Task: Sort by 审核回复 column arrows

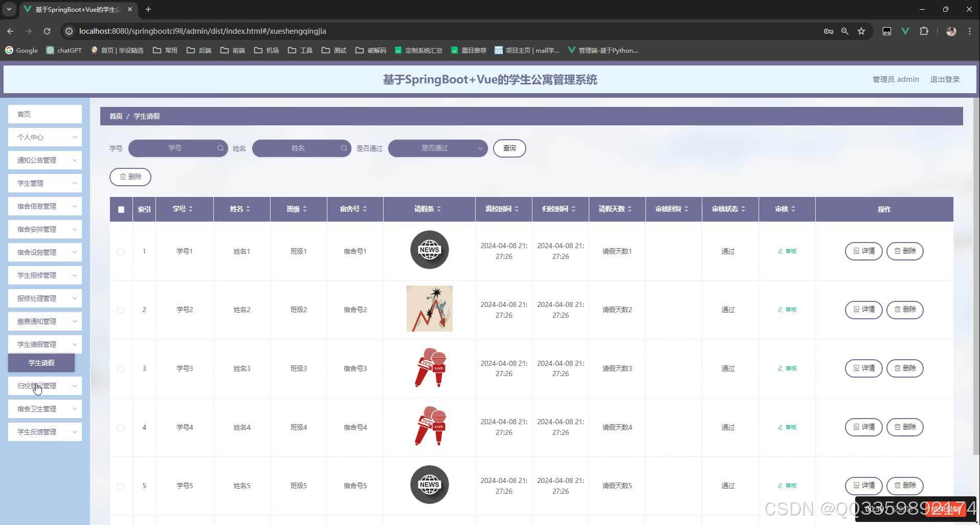Action: 686,209
